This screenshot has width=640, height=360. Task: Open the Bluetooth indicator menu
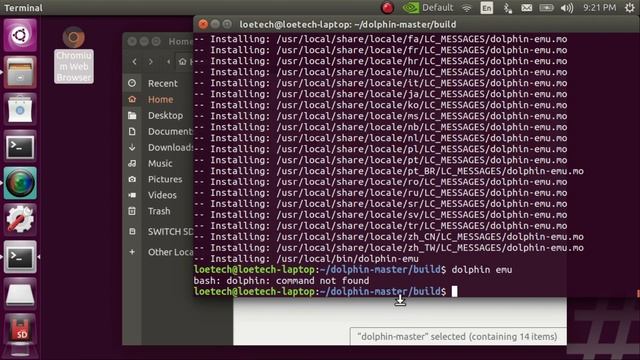coord(507,8)
